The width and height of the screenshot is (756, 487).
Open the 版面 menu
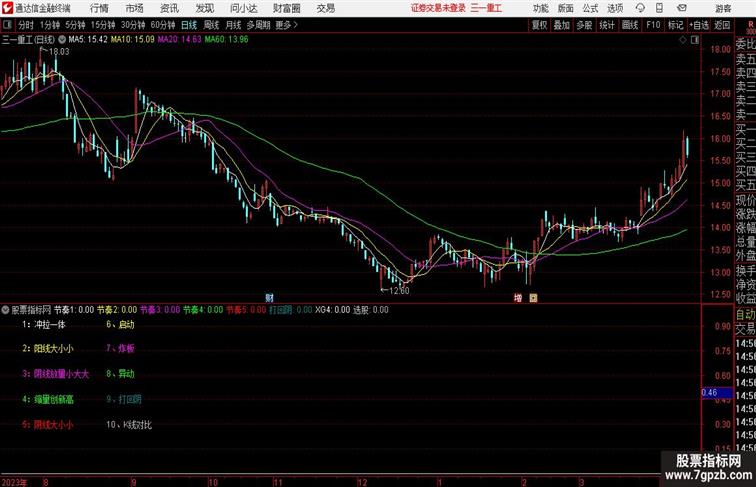click(x=566, y=8)
